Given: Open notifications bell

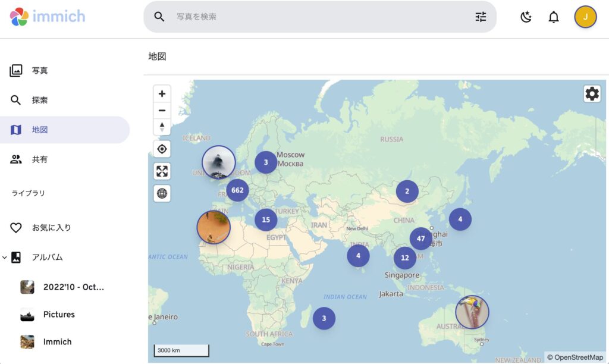Looking at the screenshot, I should [554, 17].
